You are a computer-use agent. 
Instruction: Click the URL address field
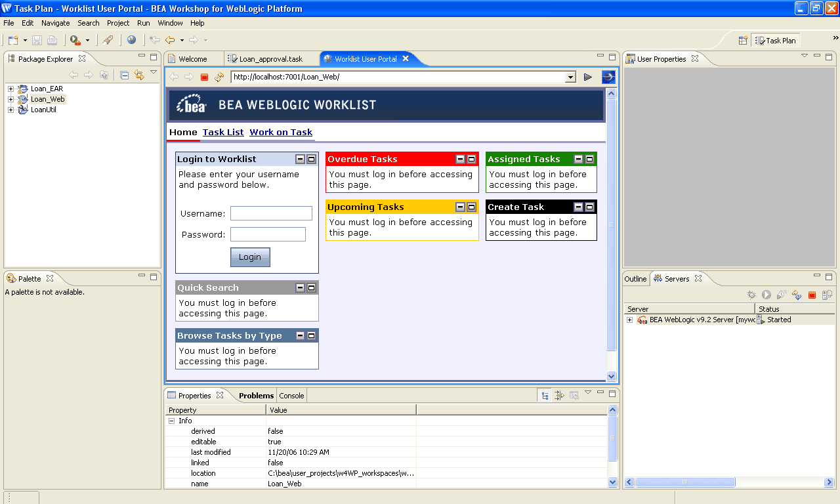tap(398, 77)
